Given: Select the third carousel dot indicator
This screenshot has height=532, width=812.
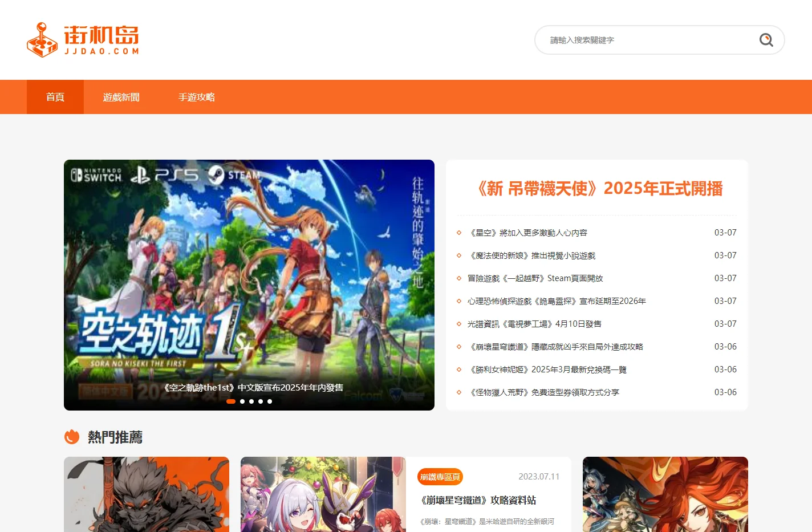Looking at the screenshot, I should click(x=251, y=401).
